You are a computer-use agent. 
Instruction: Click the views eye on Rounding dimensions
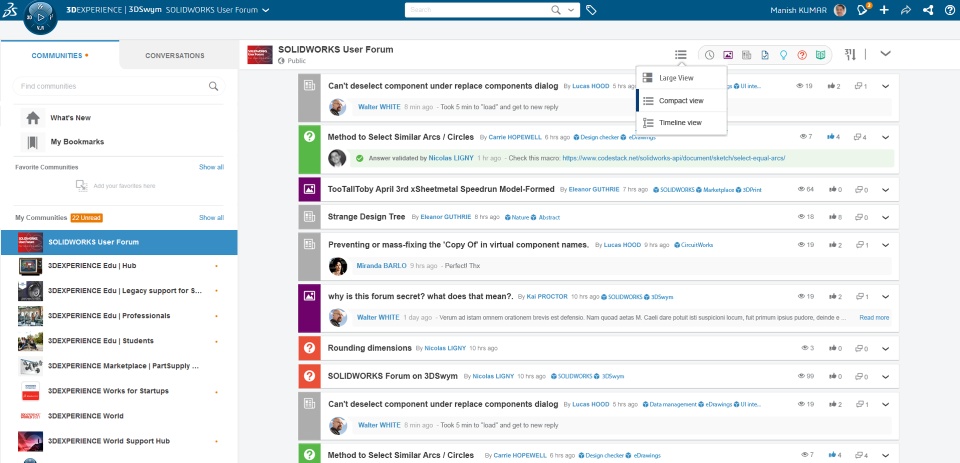[805, 348]
